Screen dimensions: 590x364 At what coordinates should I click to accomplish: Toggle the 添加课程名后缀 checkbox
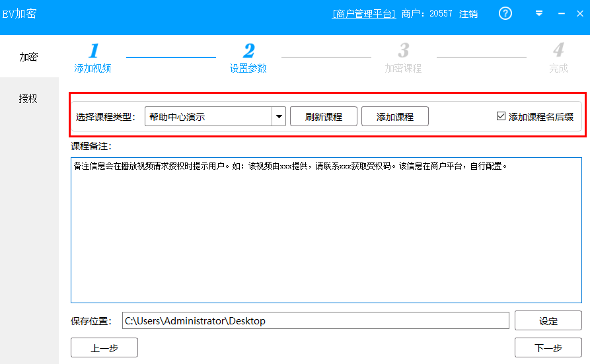coord(501,116)
